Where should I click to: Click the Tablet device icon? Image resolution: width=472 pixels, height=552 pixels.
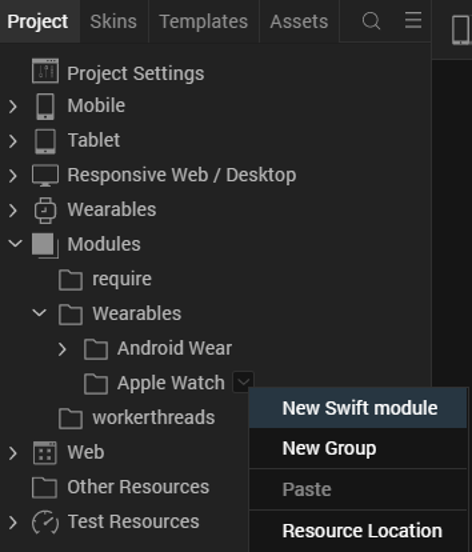(x=45, y=141)
